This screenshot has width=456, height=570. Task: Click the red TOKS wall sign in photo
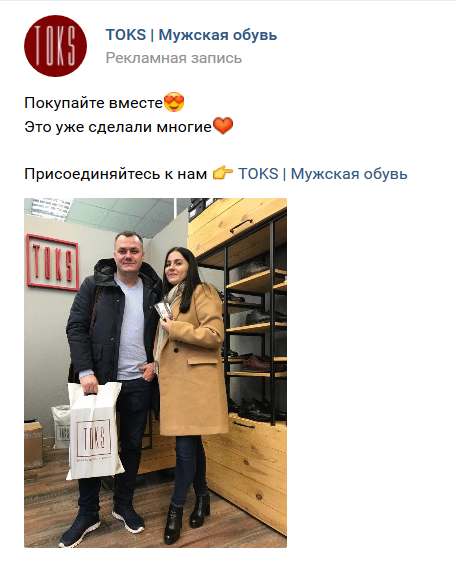(53, 262)
